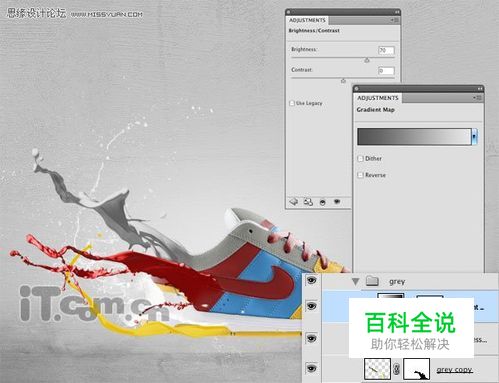The width and height of the screenshot is (499, 383).
Task: Hide the selected gradient map layer
Action: [311, 306]
